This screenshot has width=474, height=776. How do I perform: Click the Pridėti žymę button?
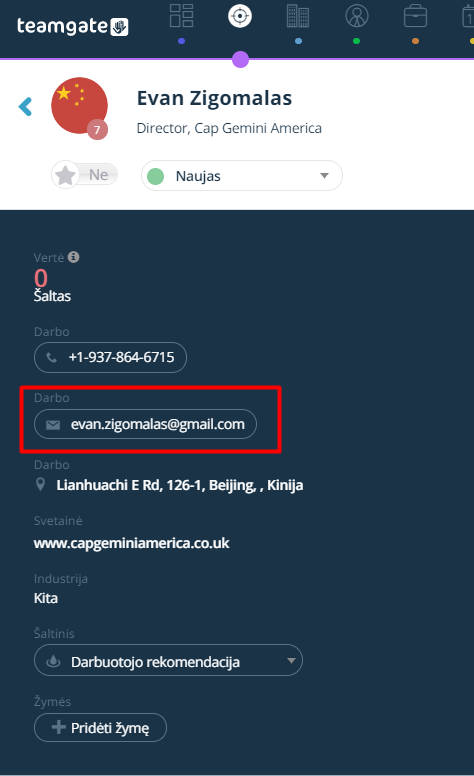click(x=100, y=728)
